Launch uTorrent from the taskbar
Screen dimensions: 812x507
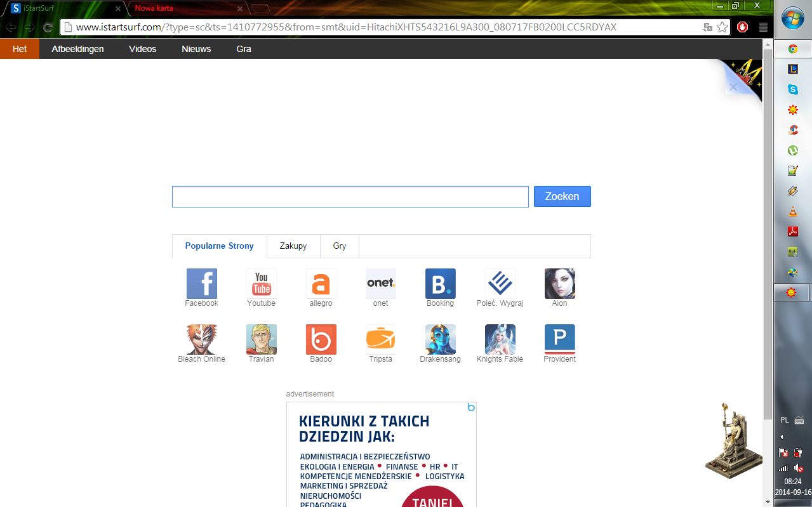[x=792, y=150]
